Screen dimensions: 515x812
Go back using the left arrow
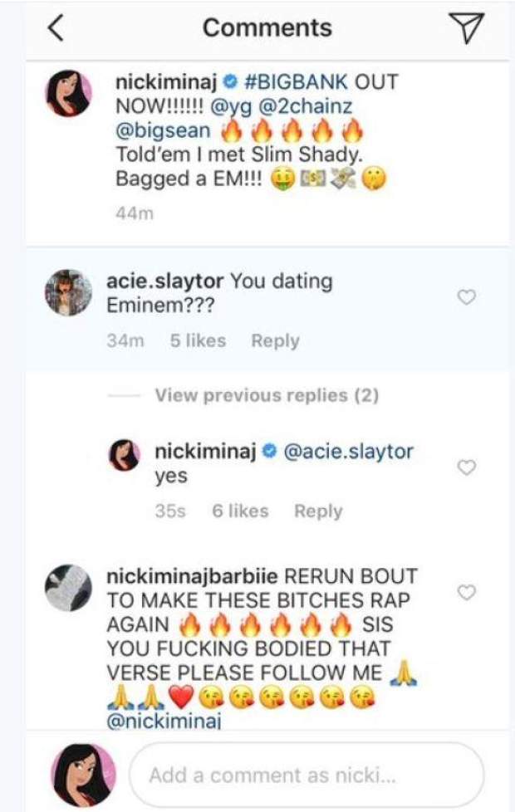(56, 29)
